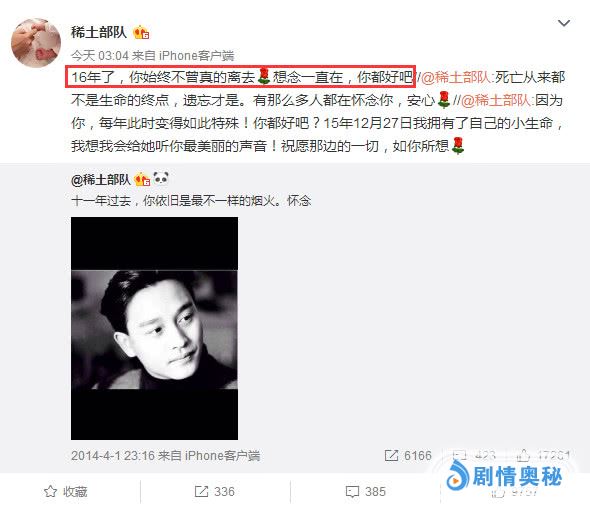Image resolution: width=590 pixels, height=506 pixels.
Task: Click the crown membership badge beside username
Action: tap(141, 33)
